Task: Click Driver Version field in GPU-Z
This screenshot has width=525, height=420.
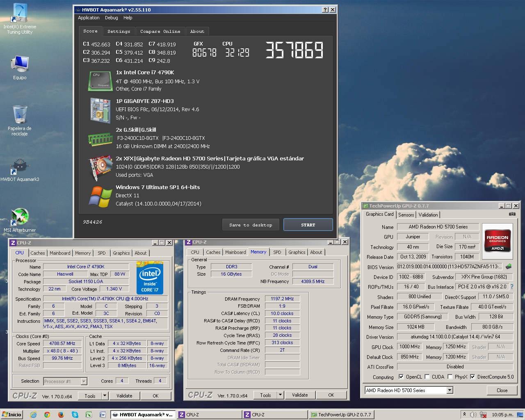Action: click(x=455, y=337)
